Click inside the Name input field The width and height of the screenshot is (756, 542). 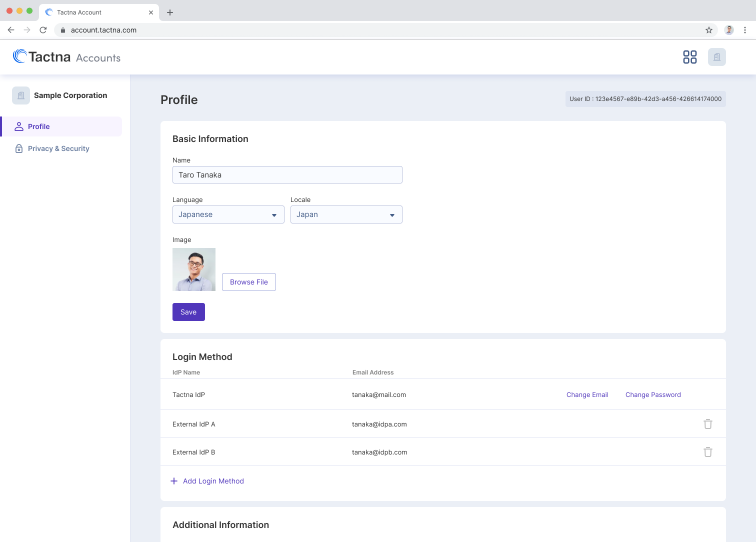pos(287,174)
